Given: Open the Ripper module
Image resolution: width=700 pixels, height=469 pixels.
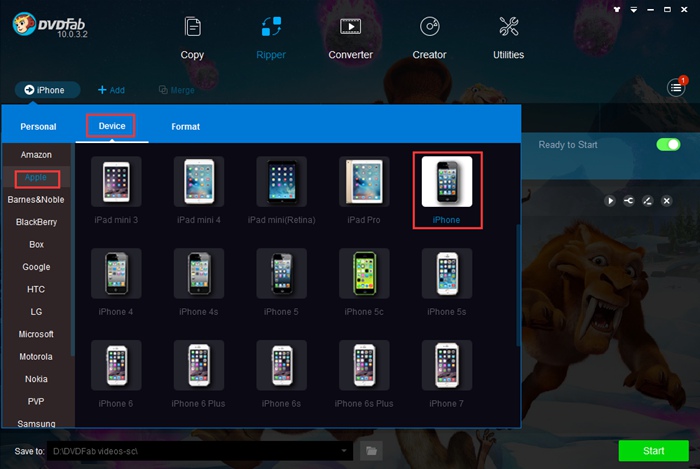Looking at the screenshot, I should 271,38.
